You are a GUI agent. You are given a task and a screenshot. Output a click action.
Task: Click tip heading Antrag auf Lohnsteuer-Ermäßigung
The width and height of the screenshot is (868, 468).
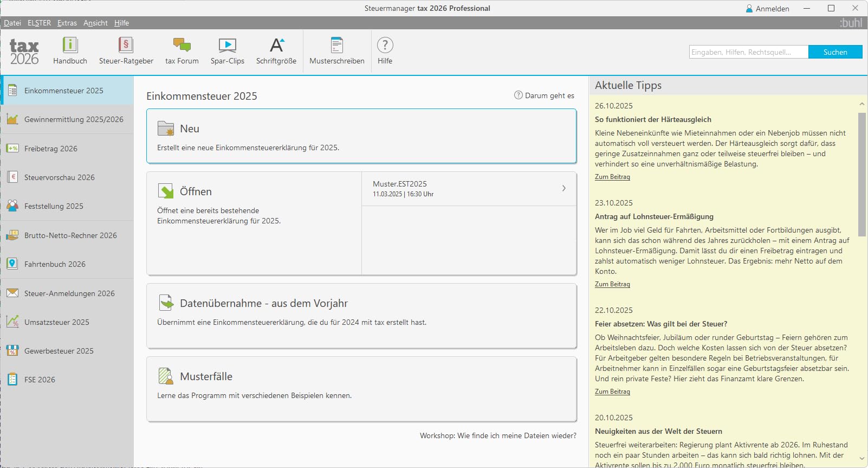pyautogui.click(x=654, y=216)
